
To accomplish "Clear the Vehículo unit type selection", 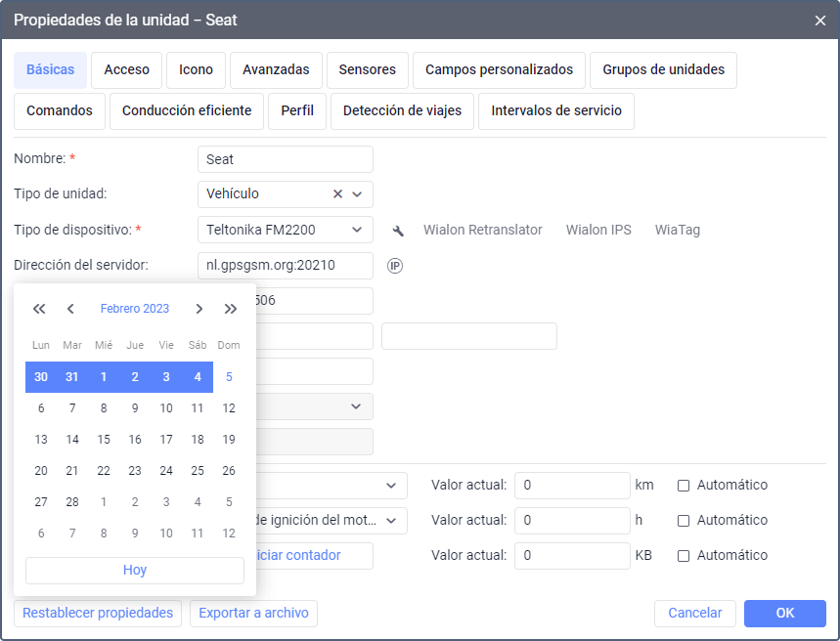I will coord(338,194).
